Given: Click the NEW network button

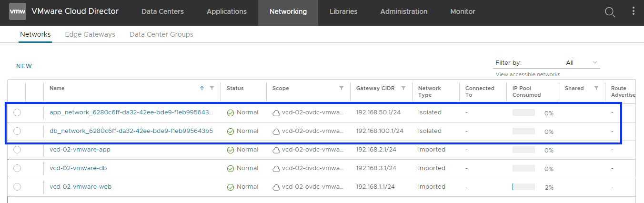Looking at the screenshot, I should tap(24, 66).
